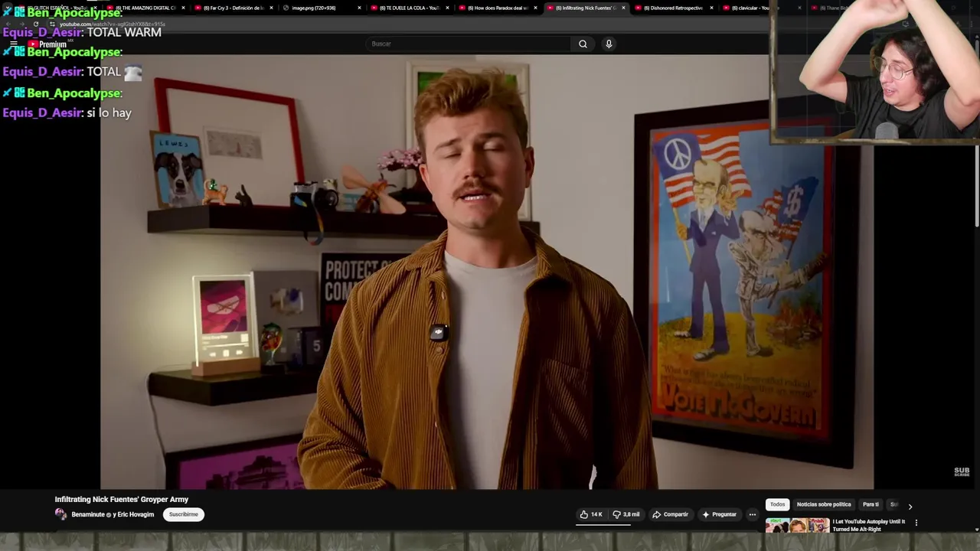Like the video with 14 K thumbs-up

click(590, 514)
